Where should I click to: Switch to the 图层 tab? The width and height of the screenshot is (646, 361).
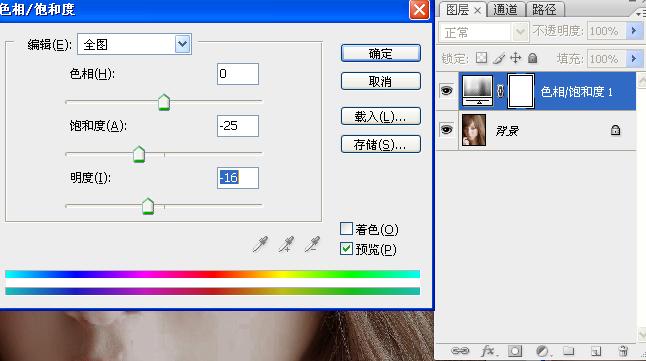(x=458, y=10)
